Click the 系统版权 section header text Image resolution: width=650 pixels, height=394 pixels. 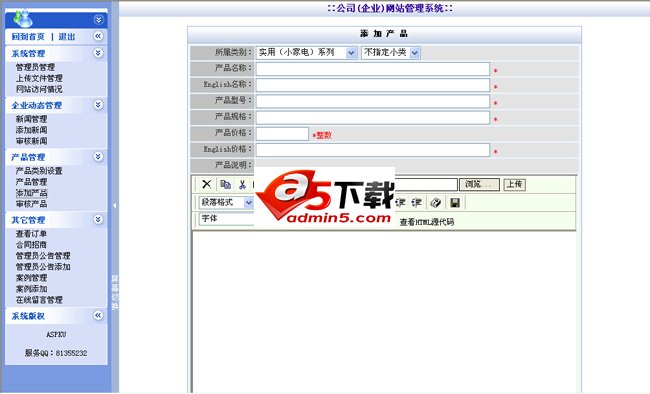click(28, 316)
